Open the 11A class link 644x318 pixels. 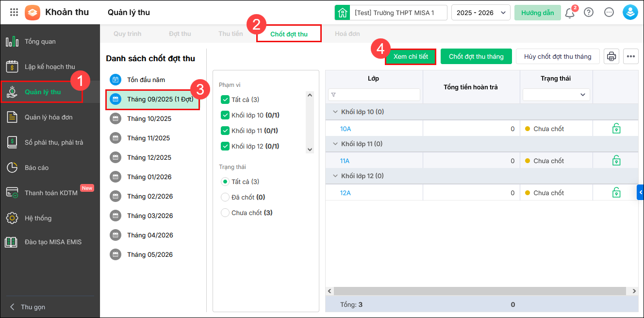[345, 161]
